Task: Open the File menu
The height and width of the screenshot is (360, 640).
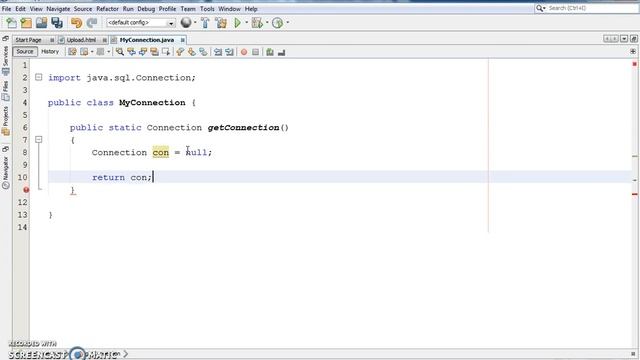Action: [x=6, y=9]
